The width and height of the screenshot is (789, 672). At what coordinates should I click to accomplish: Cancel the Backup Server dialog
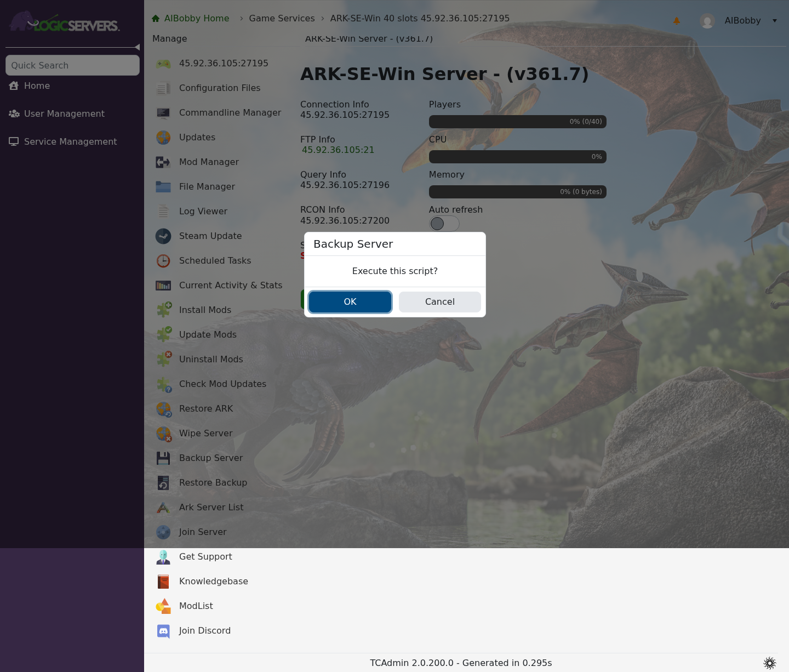click(x=440, y=302)
